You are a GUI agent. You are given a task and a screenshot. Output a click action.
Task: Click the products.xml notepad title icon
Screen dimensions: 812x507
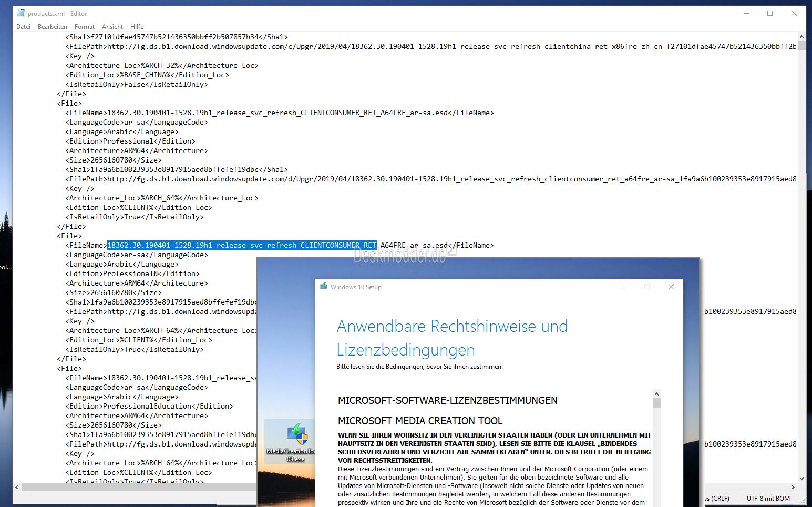pos(21,13)
